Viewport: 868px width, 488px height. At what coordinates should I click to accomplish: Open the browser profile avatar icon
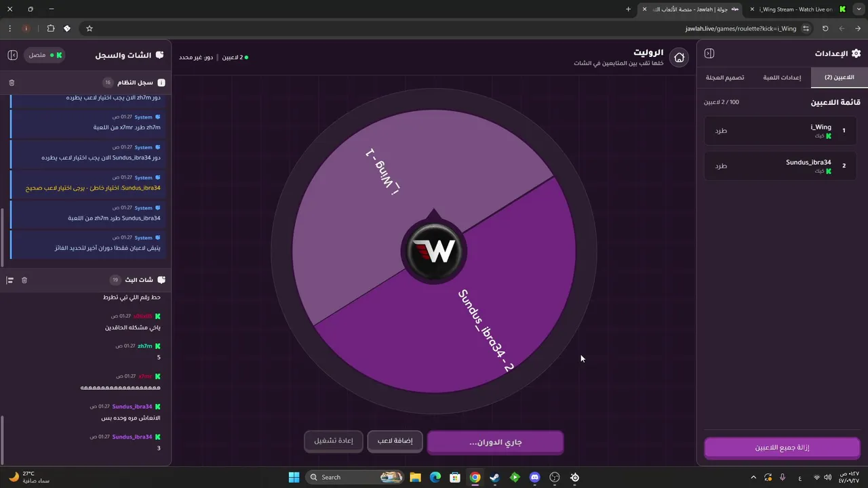pyautogui.click(x=26, y=28)
